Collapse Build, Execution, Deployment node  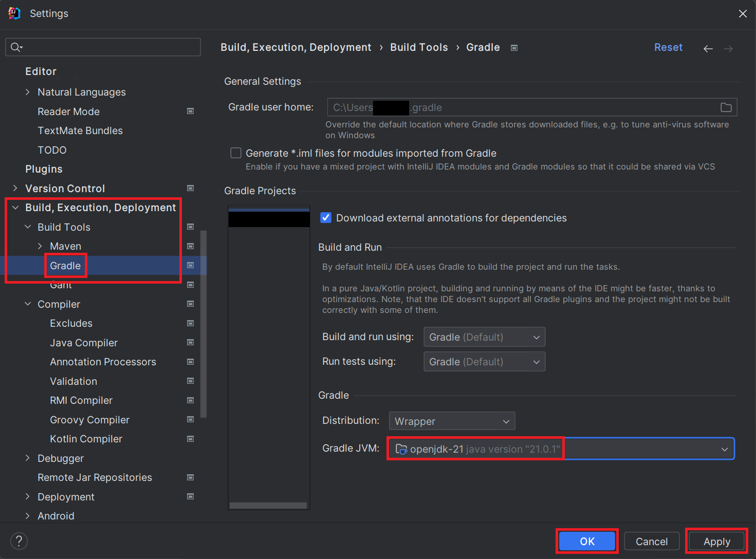[x=15, y=208]
